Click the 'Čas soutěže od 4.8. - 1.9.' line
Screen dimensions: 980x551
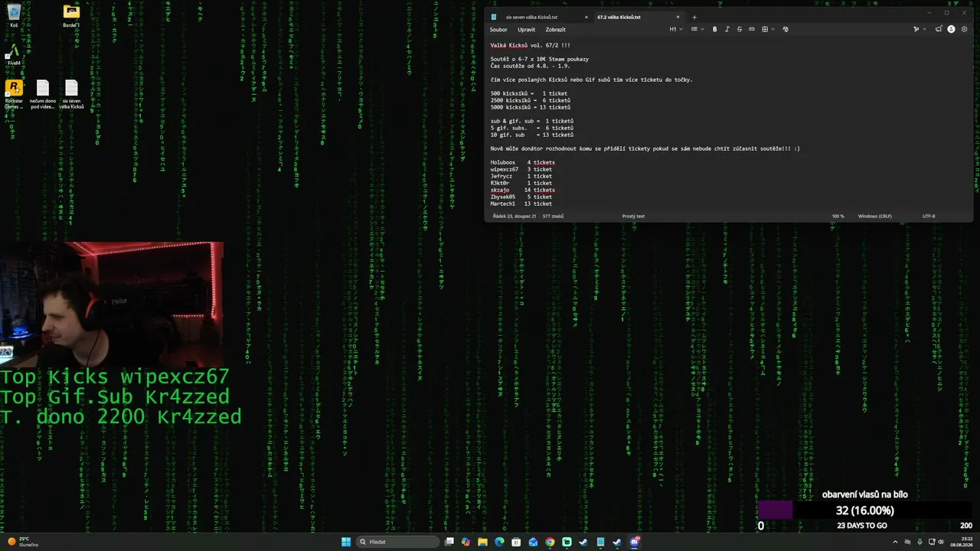pos(531,66)
